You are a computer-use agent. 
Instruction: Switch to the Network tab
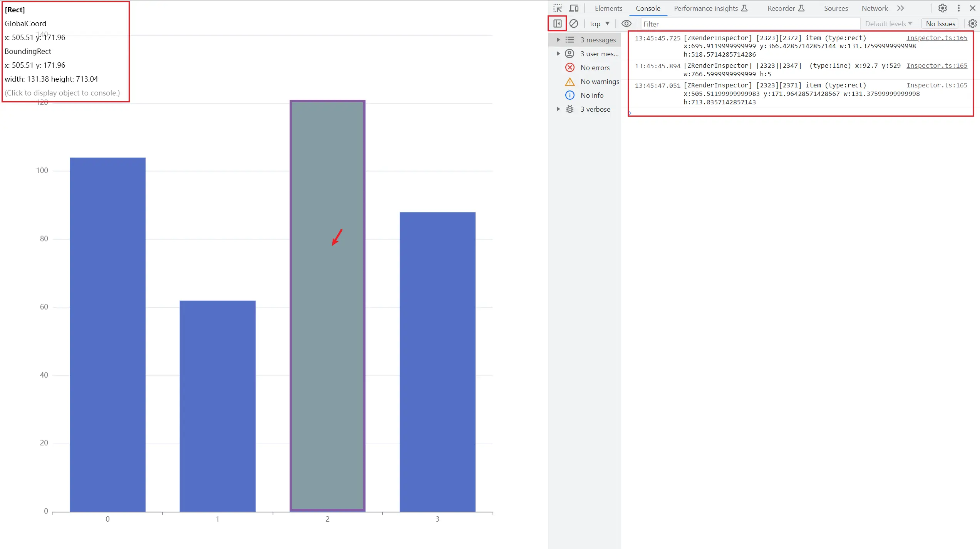874,8
